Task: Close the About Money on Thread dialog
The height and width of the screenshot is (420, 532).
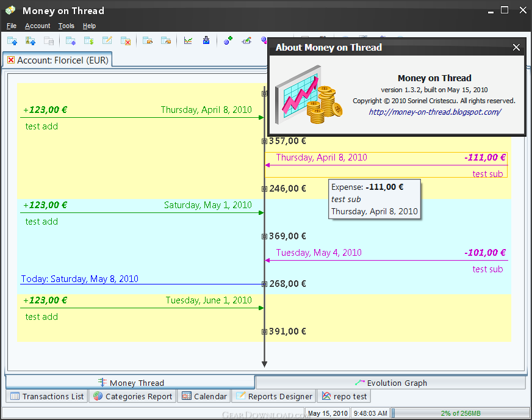Action: 516,47
